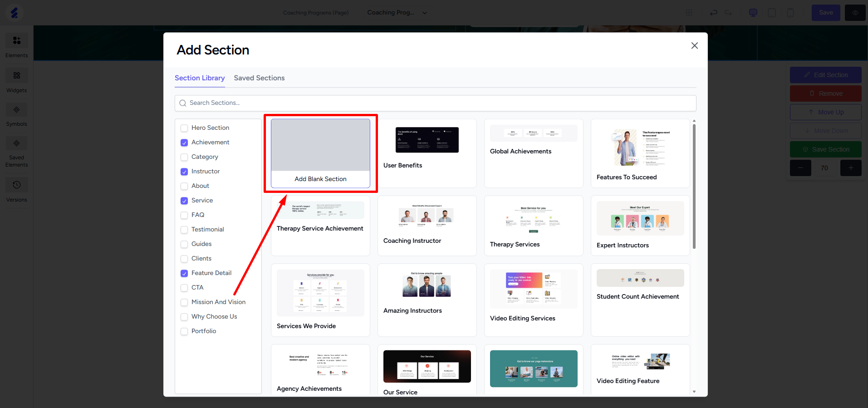
Task: Open the Symbols panel icon
Action: click(x=17, y=109)
